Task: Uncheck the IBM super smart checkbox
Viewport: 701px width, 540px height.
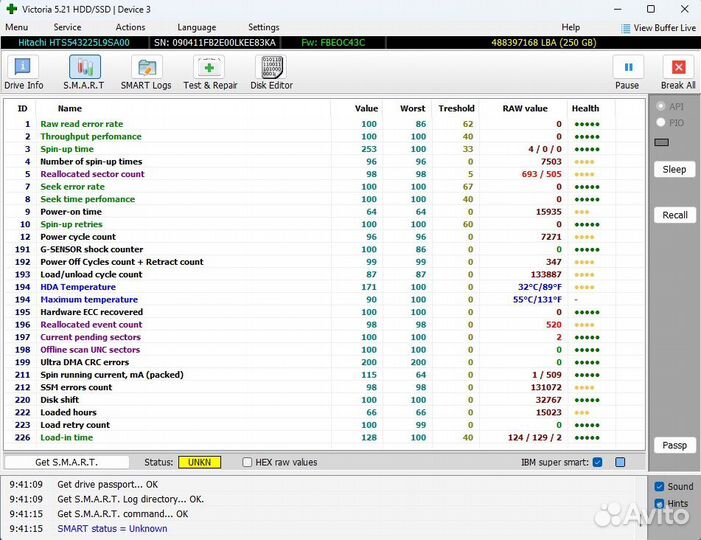Action: (x=597, y=462)
